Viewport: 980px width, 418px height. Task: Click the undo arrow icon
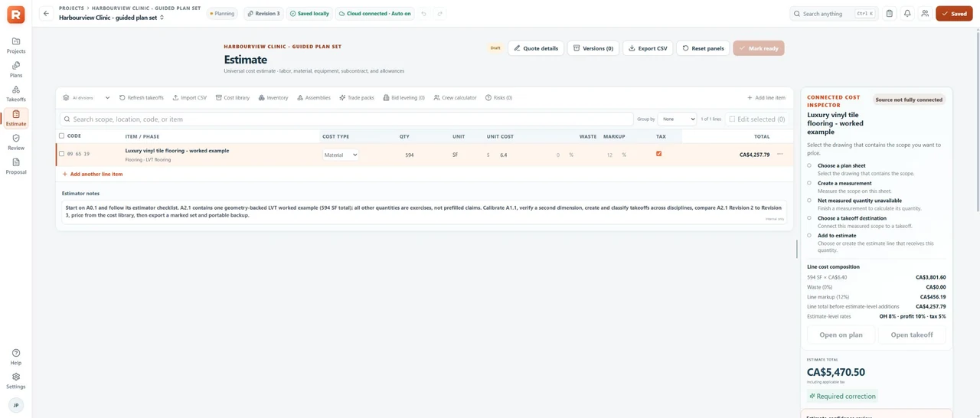[424, 14]
